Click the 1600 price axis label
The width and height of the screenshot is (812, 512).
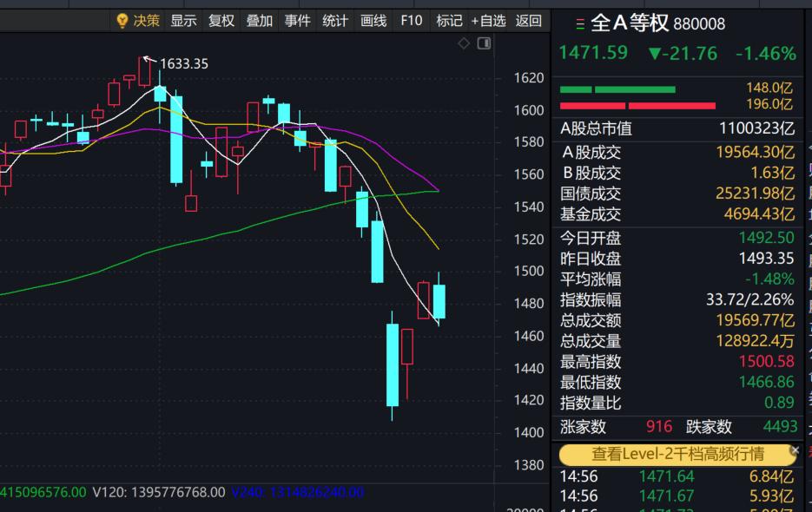tap(529, 110)
